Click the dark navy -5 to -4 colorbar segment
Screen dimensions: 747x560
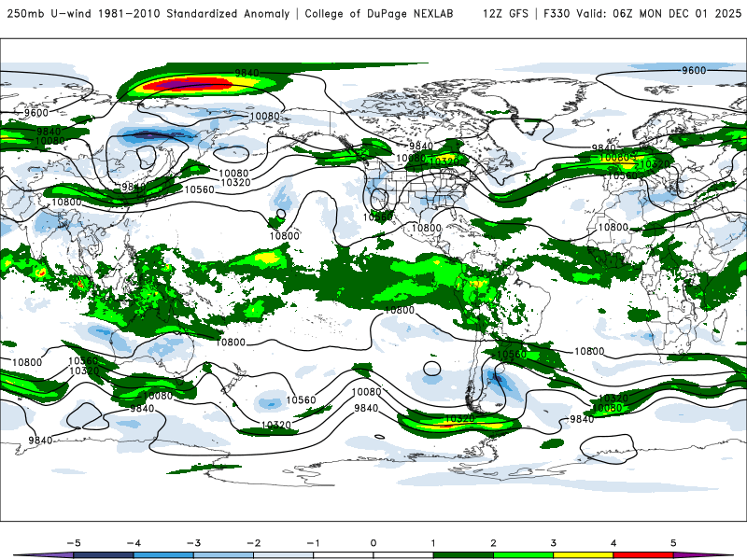tap(104, 555)
